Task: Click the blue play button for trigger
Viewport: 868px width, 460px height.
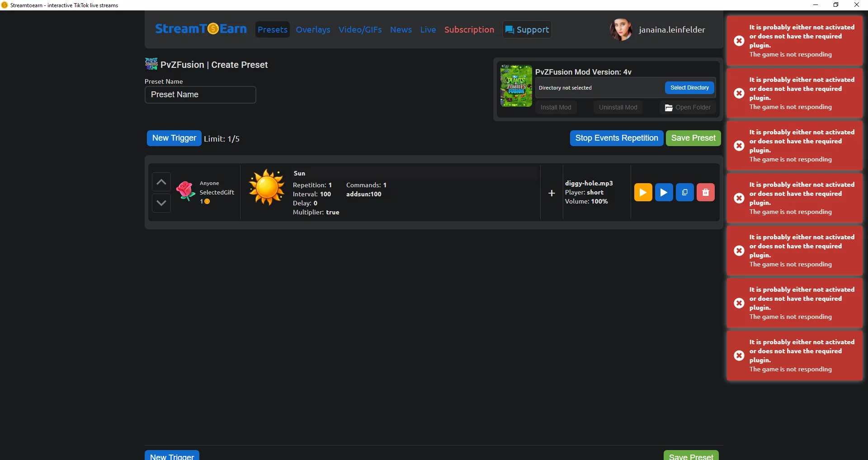Action: [x=664, y=192]
